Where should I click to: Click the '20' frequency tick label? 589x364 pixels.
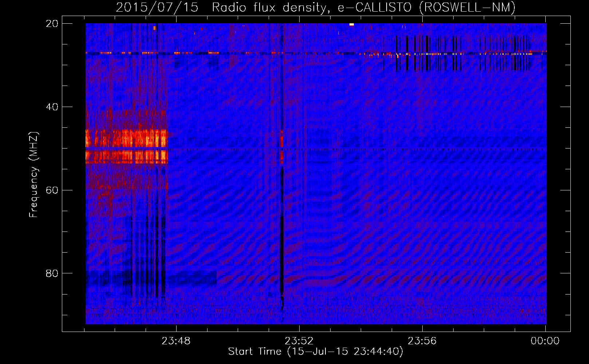pyautogui.click(x=52, y=24)
